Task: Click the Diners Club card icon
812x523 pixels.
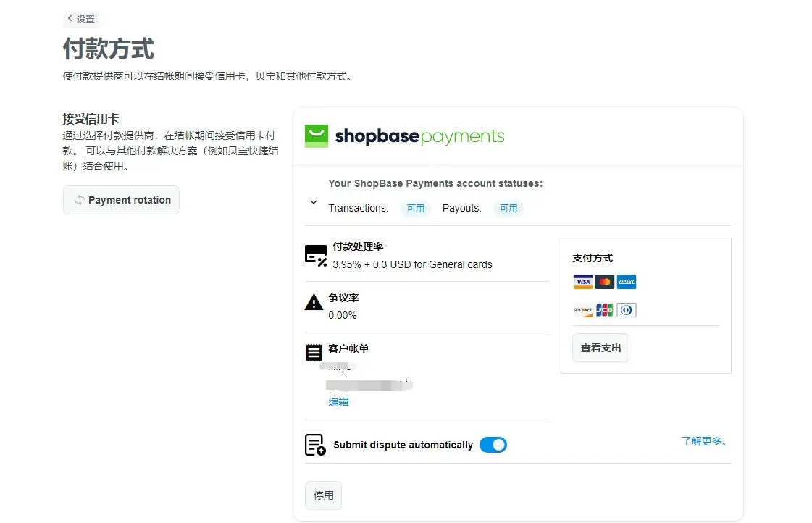Action: click(627, 310)
